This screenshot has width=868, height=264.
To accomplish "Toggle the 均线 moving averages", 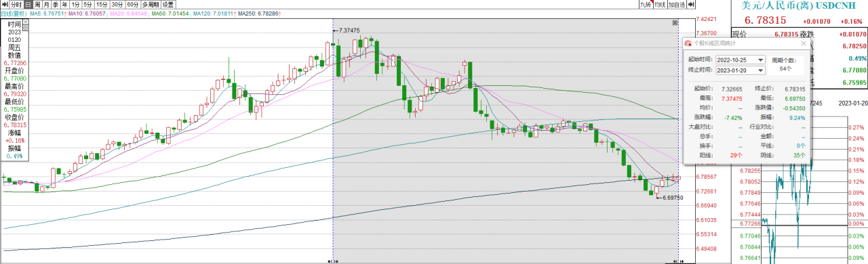I will point(660,4).
